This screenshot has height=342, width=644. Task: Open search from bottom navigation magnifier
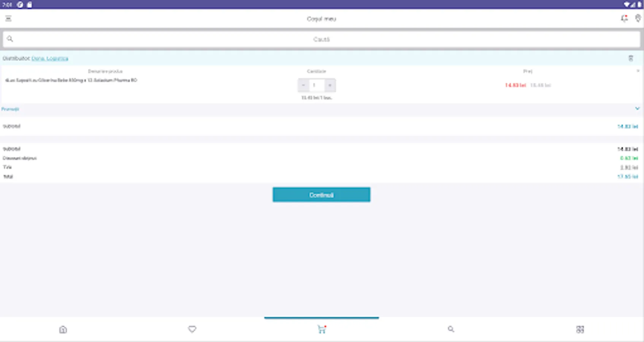coord(451,329)
